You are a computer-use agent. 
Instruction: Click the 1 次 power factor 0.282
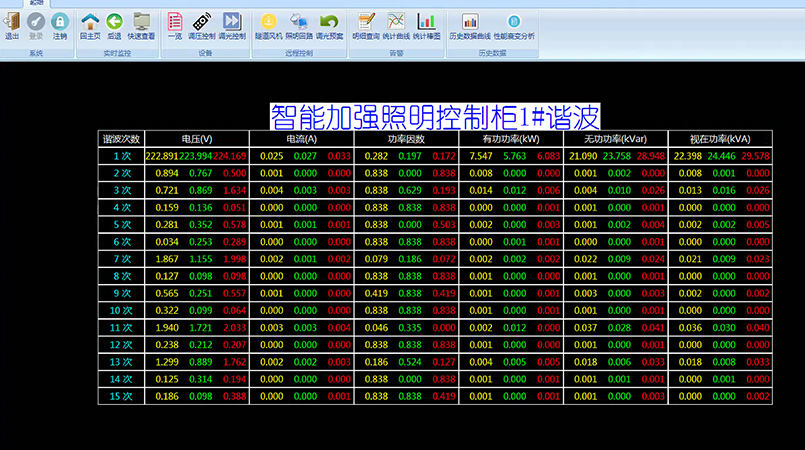[x=376, y=156]
